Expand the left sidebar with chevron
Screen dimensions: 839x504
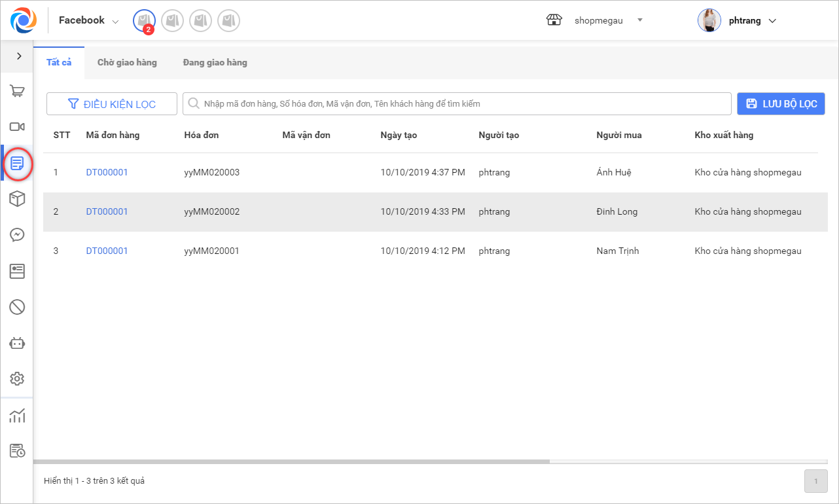pos(18,56)
